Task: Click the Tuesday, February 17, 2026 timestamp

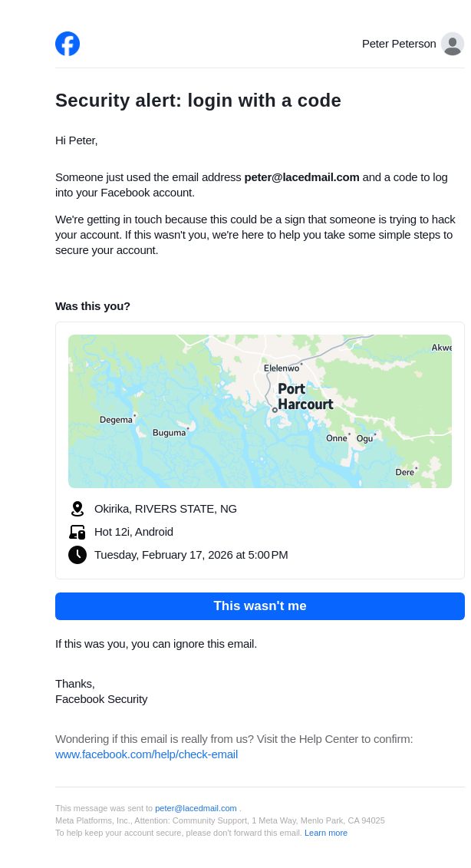Action: (x=191, y=555)
